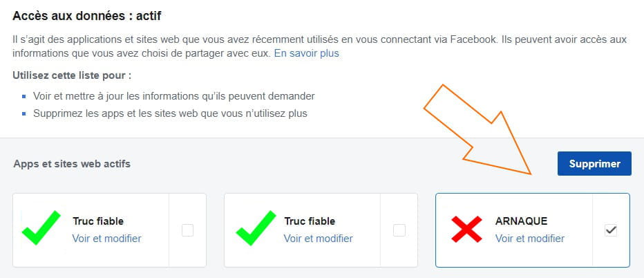Click the red X icon of ARNAQUE

pyautogui.click(x=466, y=229)
